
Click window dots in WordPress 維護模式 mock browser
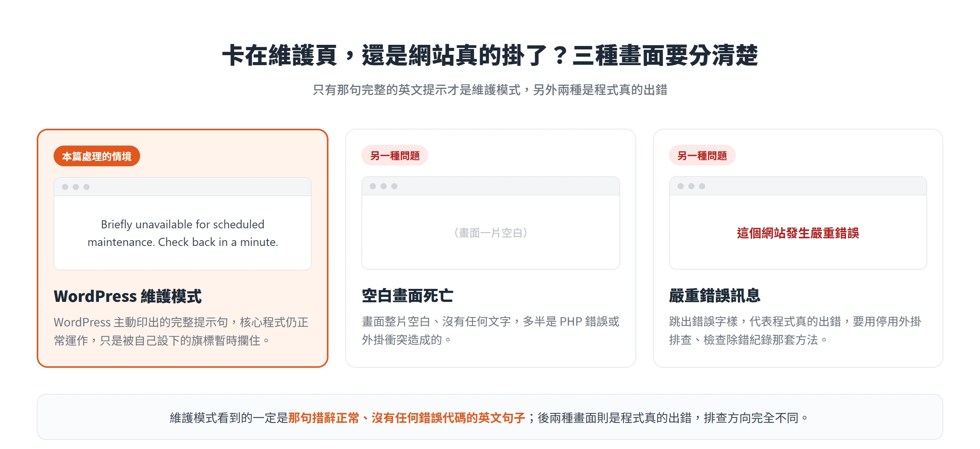point(76,187)
